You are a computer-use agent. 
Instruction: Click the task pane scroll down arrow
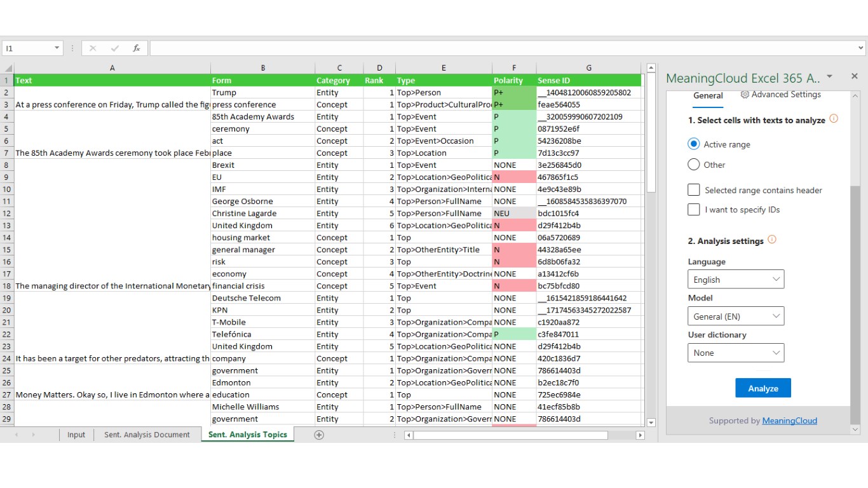click(855, 430)
